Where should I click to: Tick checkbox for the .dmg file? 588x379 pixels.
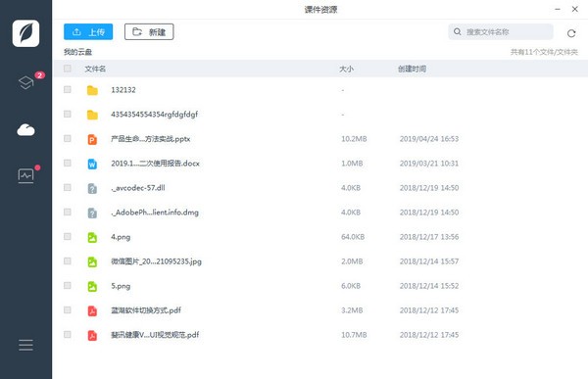click(68, 212)
